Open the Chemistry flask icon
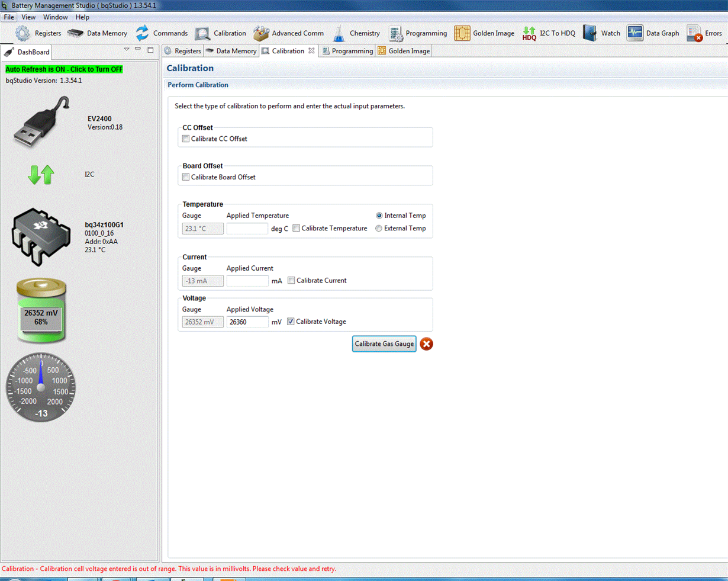 pyautogui.click(x=339, y=33)
